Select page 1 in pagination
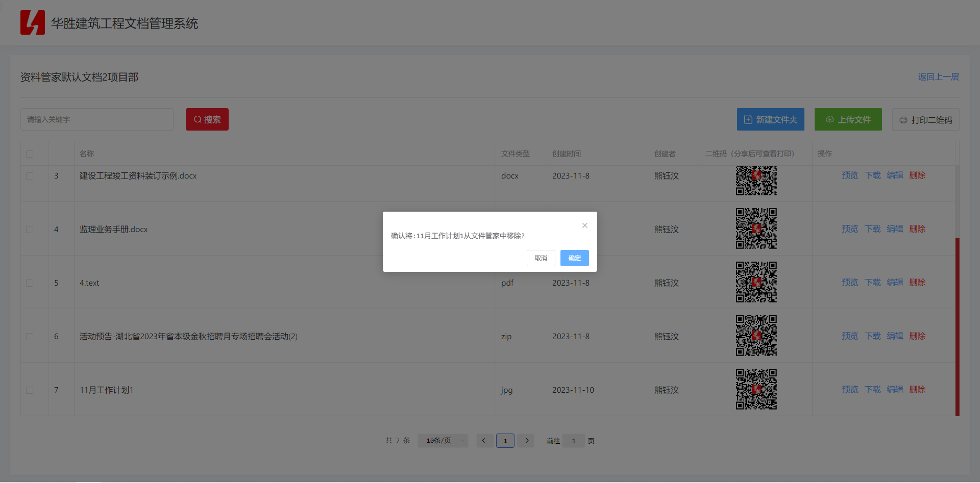This screenshot has width=980, height=483. 505,441
